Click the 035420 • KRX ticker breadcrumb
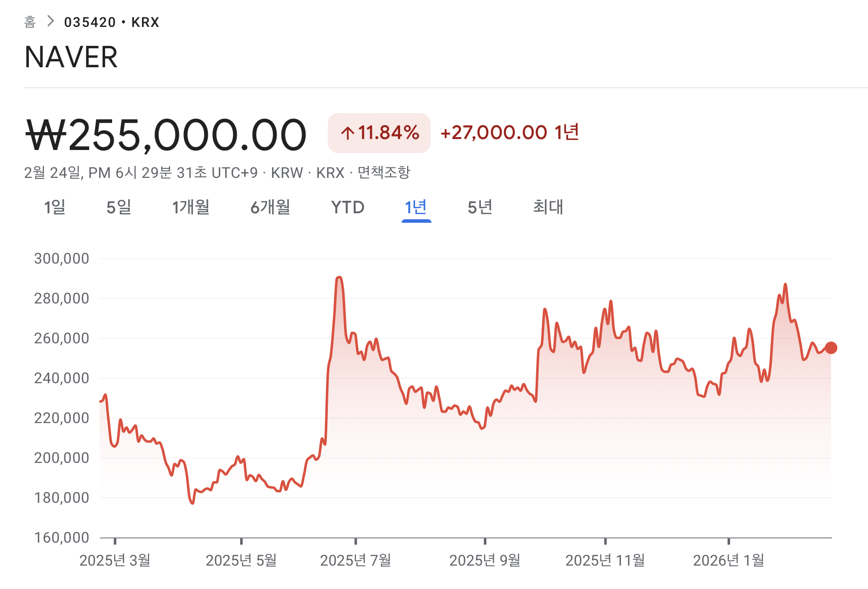This screenshot has width=868, height=589. pos(112,22)
